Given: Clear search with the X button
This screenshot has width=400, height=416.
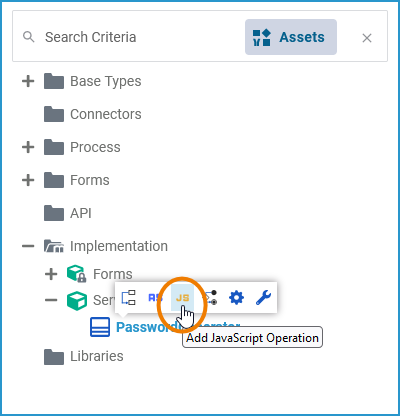Looking at the screenshot, I should click(x=367, y=38).
